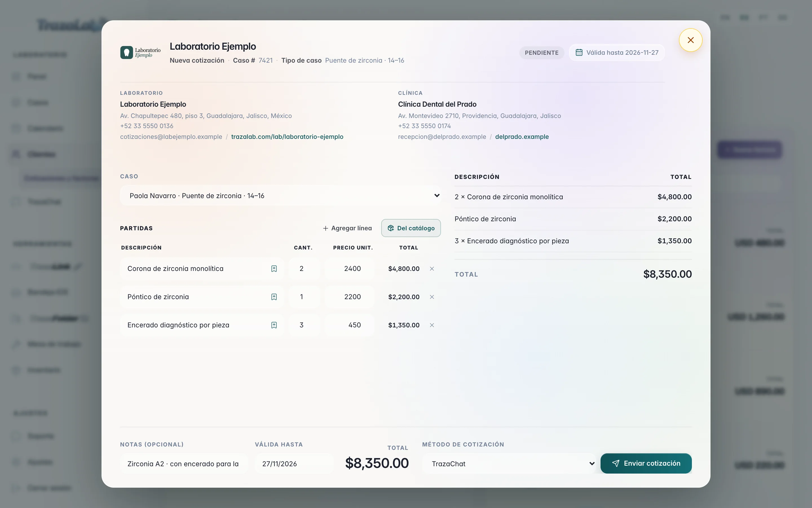Click the case number 7421
The width and height of the screenshot is (812, 508).
265,60
